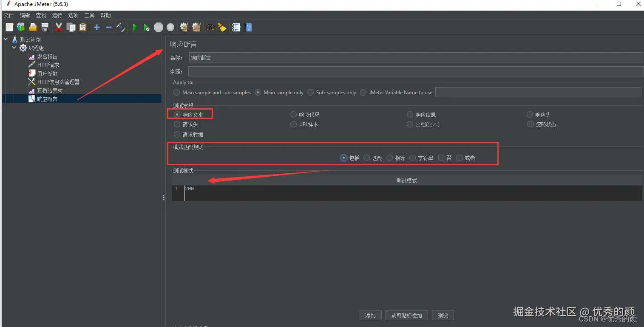Select 匹配 matching rule
The height and width of the screenshot is (327, 644).
(x=367, y=158)
